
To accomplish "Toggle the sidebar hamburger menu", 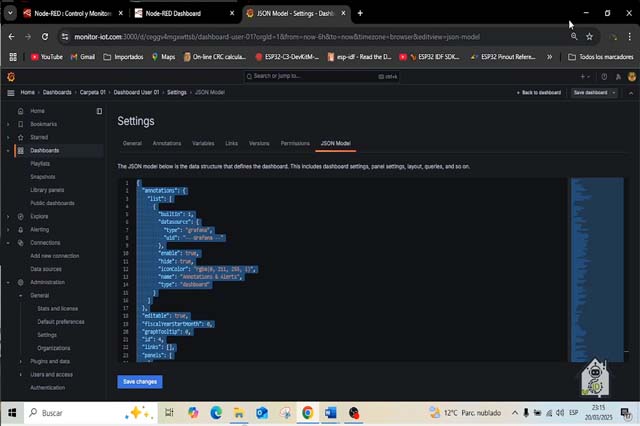I will tap(11, 92).
